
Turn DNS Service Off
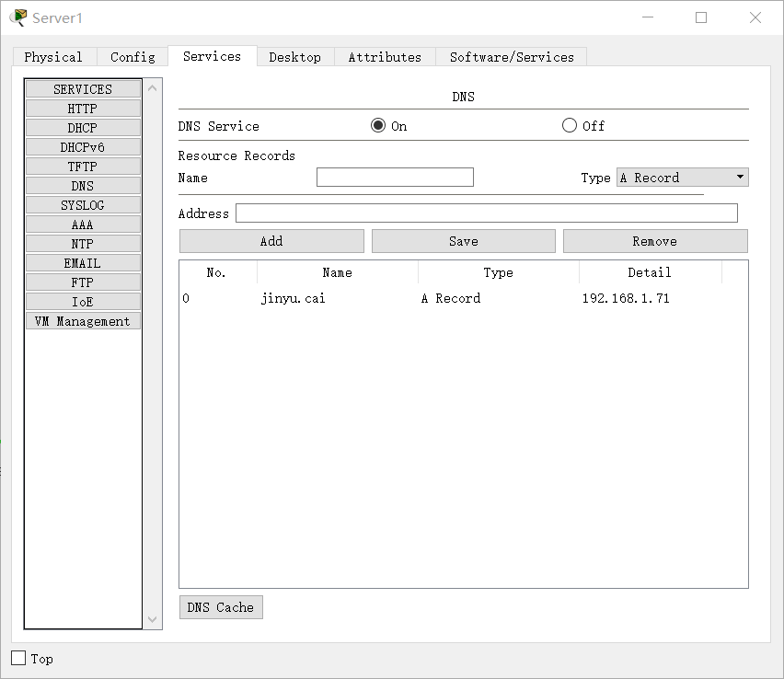click(570, 126)
